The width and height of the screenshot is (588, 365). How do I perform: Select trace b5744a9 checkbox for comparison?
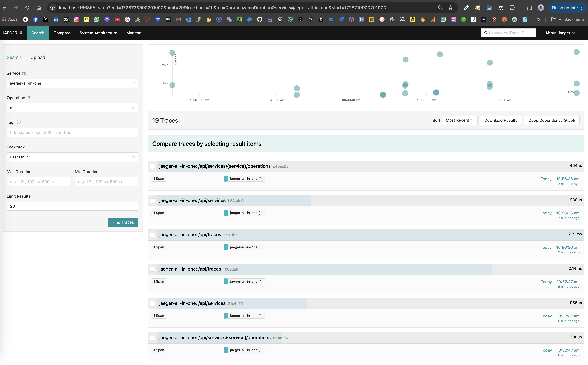tap(152, 201)
